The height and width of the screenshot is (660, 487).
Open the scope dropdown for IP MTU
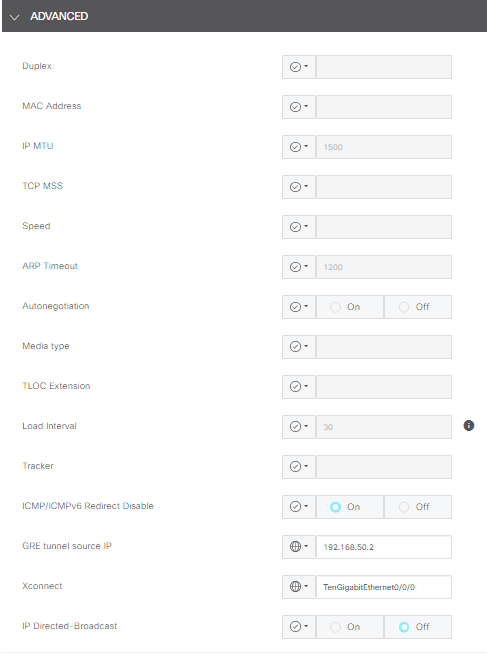[299, 147]
